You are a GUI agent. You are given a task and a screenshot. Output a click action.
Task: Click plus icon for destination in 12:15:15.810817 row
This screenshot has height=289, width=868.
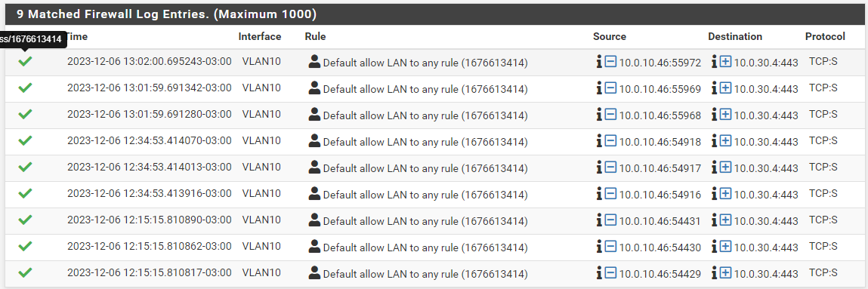(x=726, y=273)
